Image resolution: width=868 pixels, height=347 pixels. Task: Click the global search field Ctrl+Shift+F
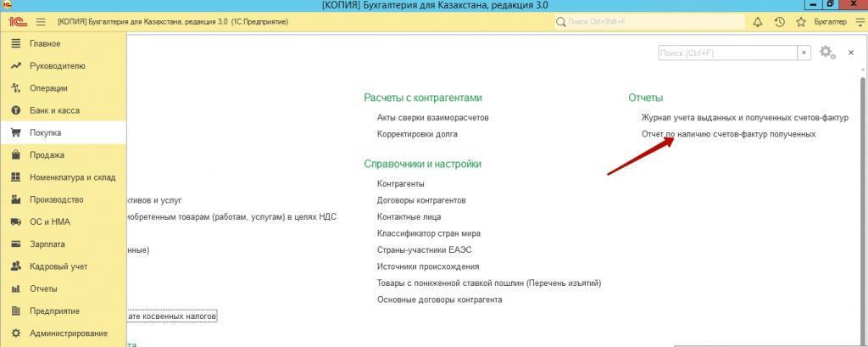tap(649, 22)
